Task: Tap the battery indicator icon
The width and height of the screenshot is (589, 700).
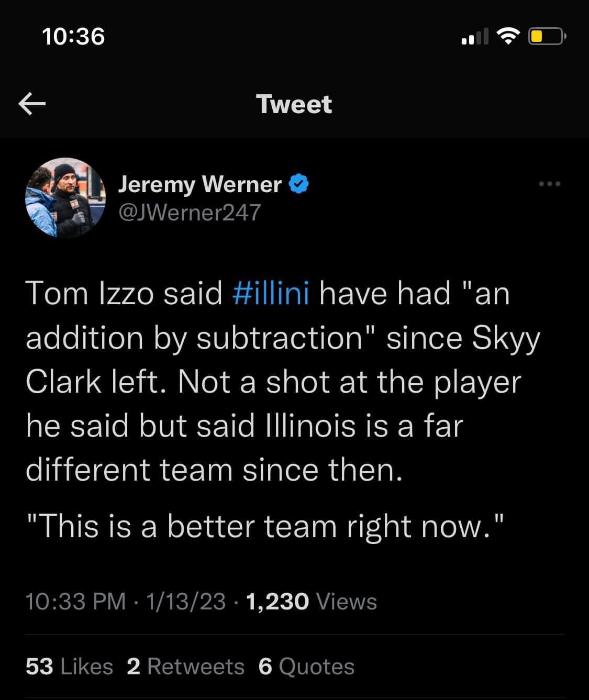Action: (x=546, y=36)
